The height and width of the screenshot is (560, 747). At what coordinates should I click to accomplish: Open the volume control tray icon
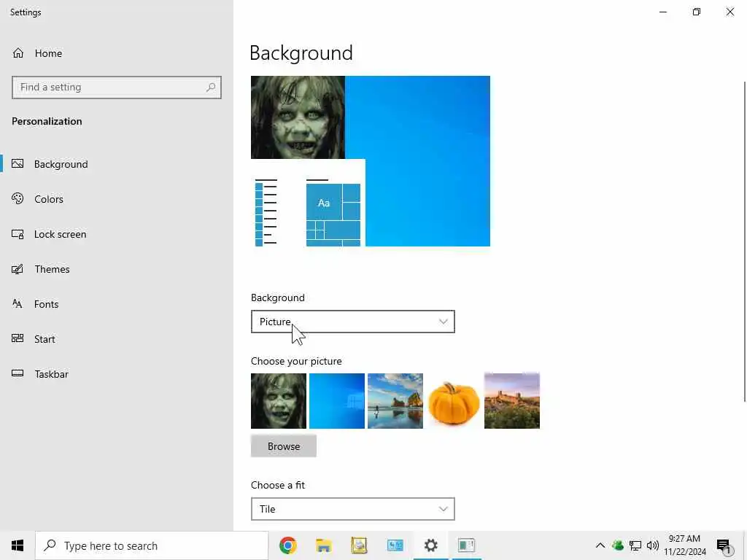click(x=653, y=545)
